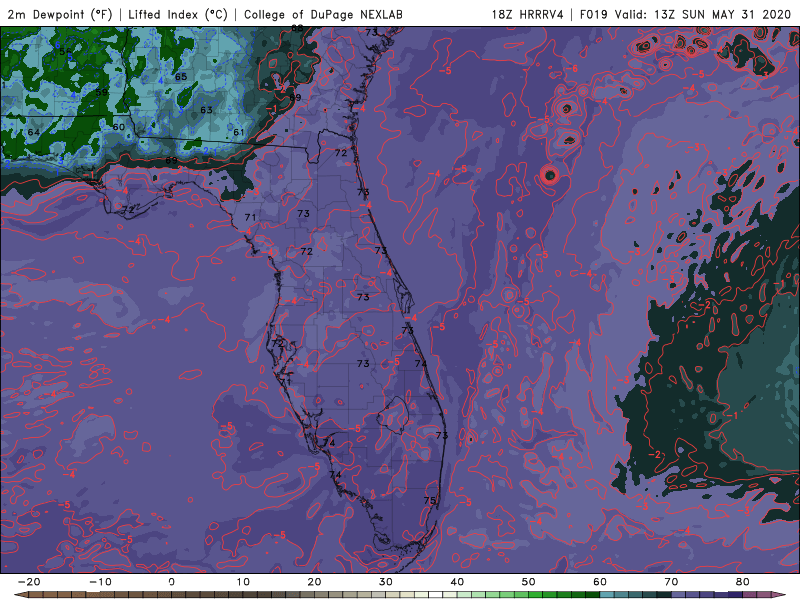
Task: Click the dewpoint value 56 in the northwest
Action: click(x=65, y=52)
